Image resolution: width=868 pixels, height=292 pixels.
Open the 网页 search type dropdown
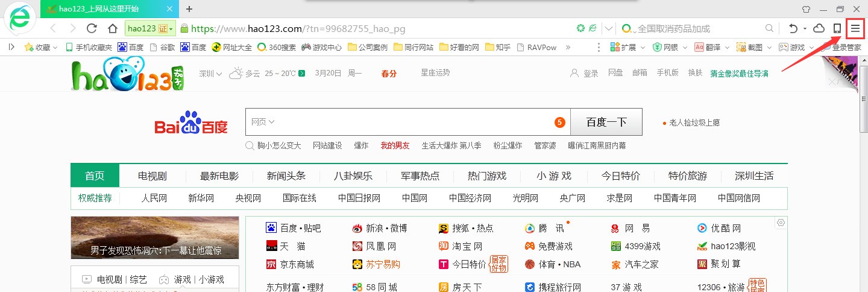coord(263,122)
